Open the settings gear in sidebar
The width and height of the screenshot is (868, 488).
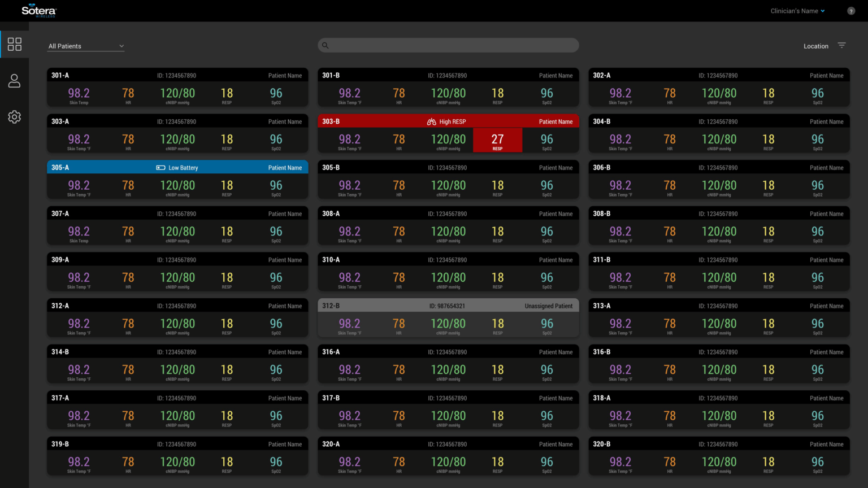tap(15, 117)
